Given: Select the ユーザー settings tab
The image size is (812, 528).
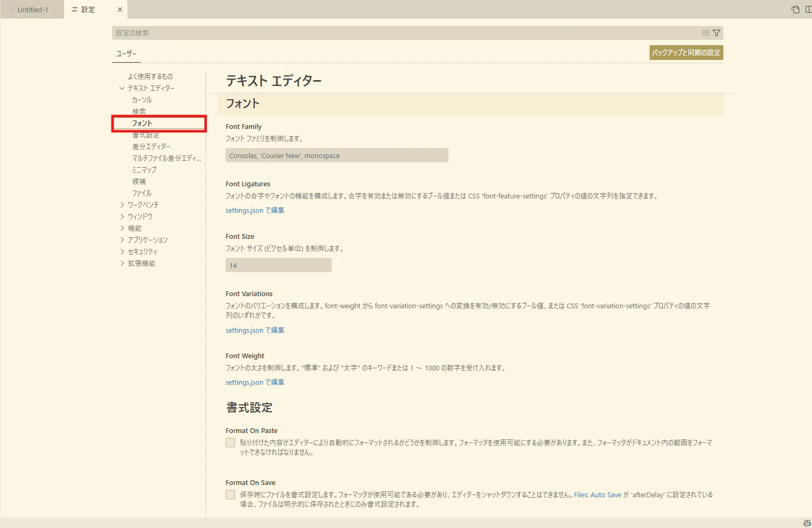Looking at the screenshot, I should (x=126, y=54).
